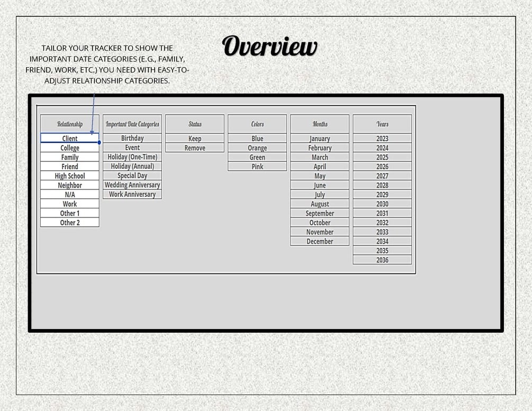
Task: Select the 2027 year cell
Action: 382,176
